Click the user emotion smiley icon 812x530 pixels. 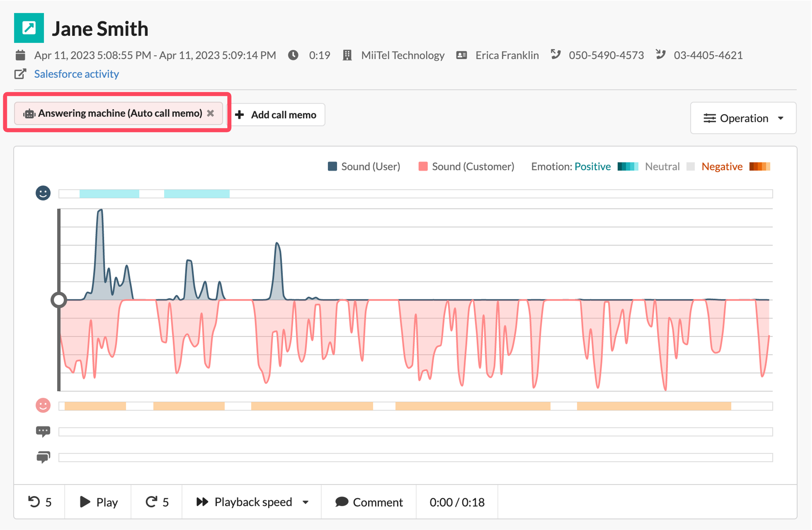(43, 193)
